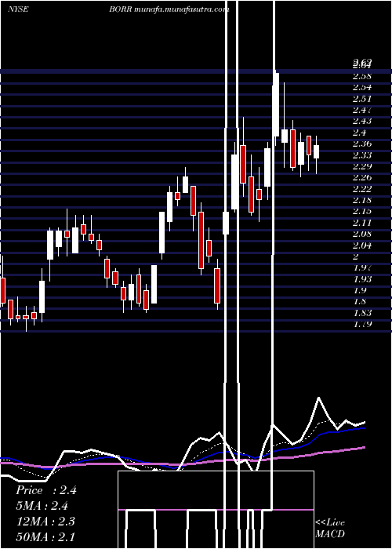The height and width of the screenshot is (549, 392).
Task: Select the 2.51 price axis label
Action: (362, 98)
